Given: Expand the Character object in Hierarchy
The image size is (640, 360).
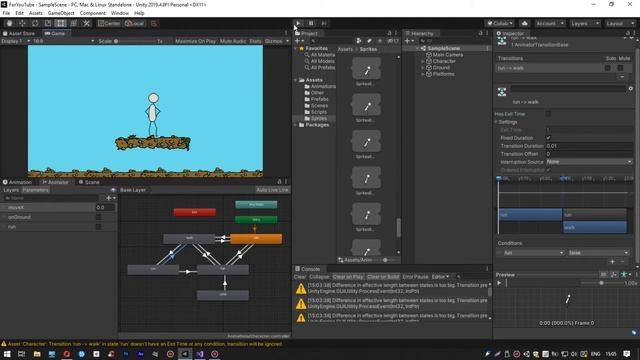Looking at the screenshot, I should pyautogui.click(x=423, y=61).
